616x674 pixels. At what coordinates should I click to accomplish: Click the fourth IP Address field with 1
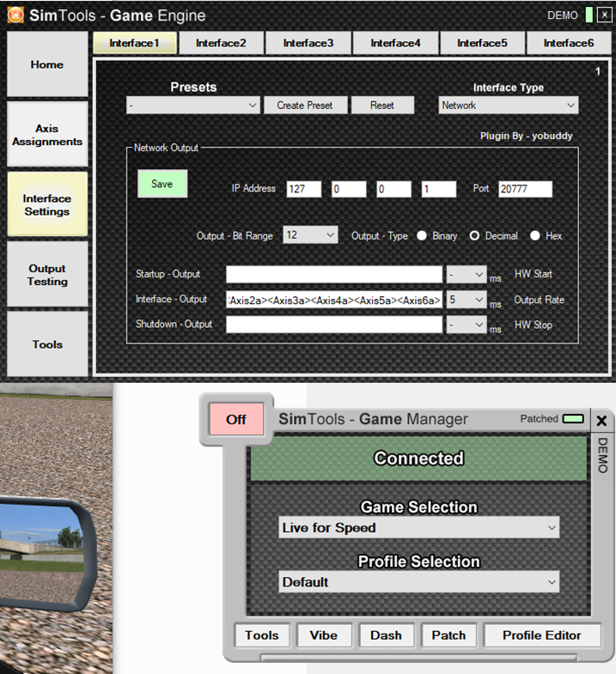[439, 189]
